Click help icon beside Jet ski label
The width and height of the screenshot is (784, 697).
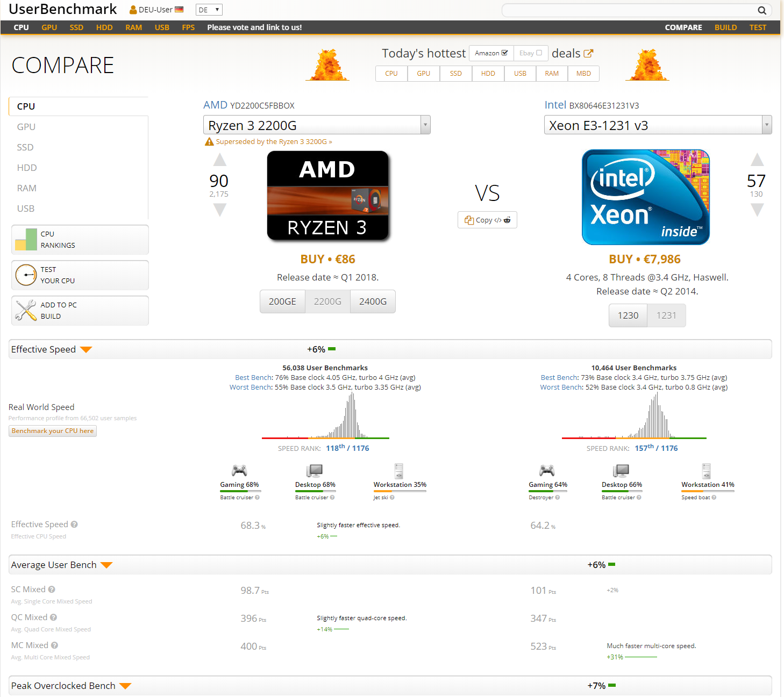click(392, 498)
